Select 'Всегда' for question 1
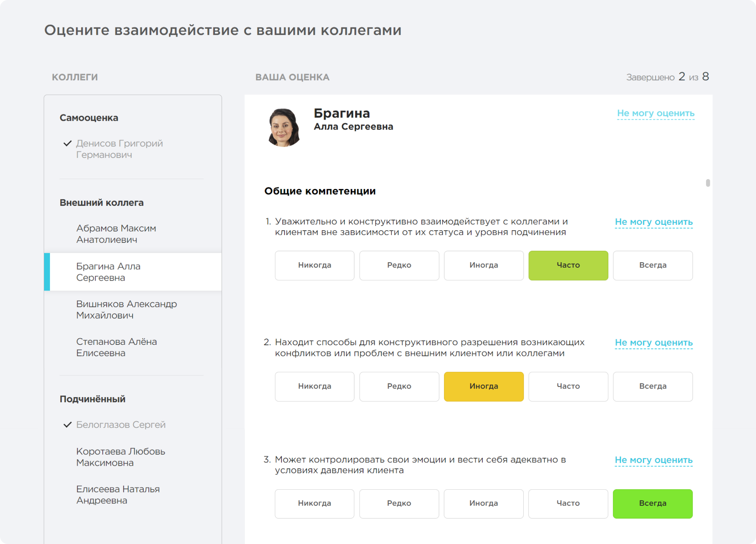 coord(652,265)
